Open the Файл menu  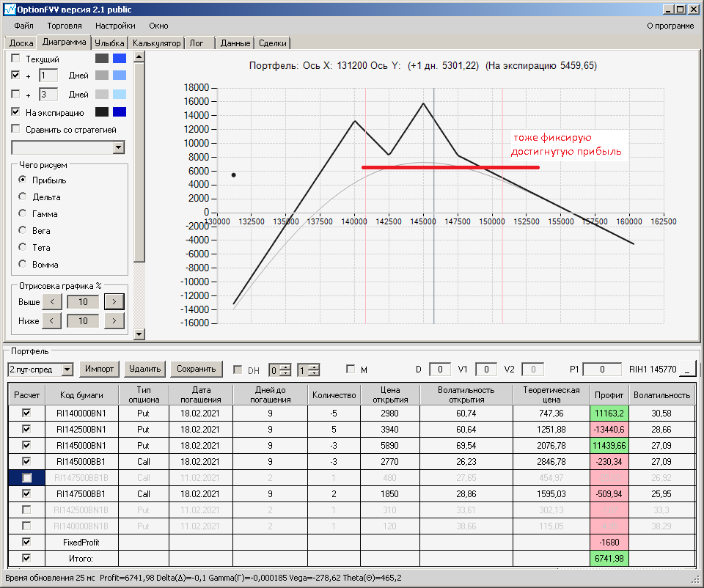(23, 26)
